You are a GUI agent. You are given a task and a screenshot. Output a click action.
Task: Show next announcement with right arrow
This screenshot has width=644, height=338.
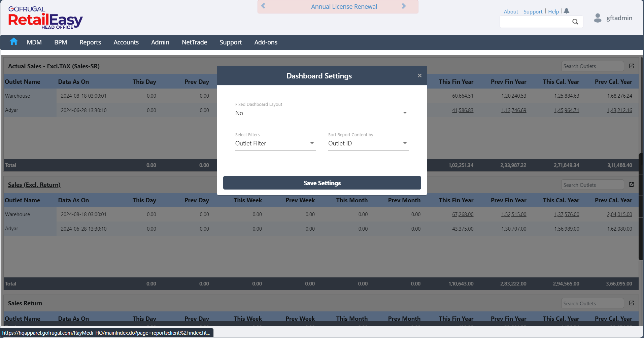coord(404,6)
